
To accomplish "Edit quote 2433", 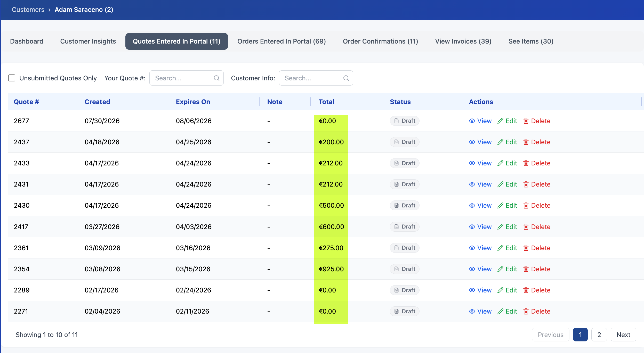I will click(x=507, y=163).
